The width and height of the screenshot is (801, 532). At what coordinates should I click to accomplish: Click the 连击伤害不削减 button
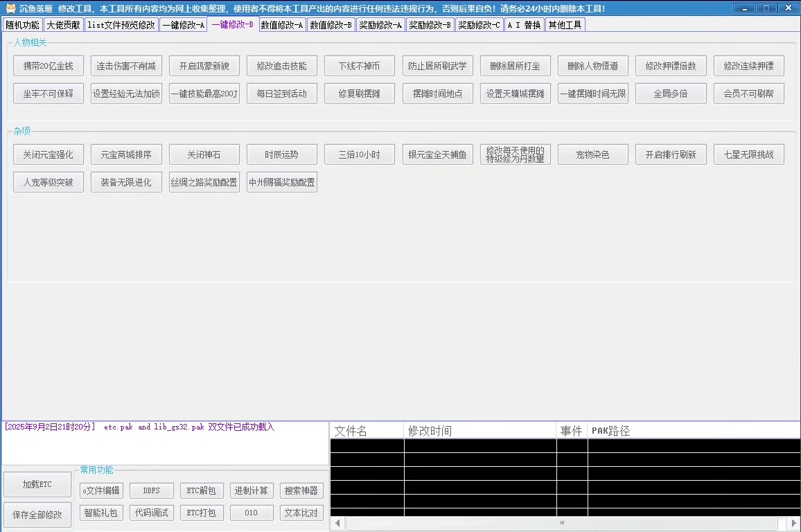[x=126, y=66]
